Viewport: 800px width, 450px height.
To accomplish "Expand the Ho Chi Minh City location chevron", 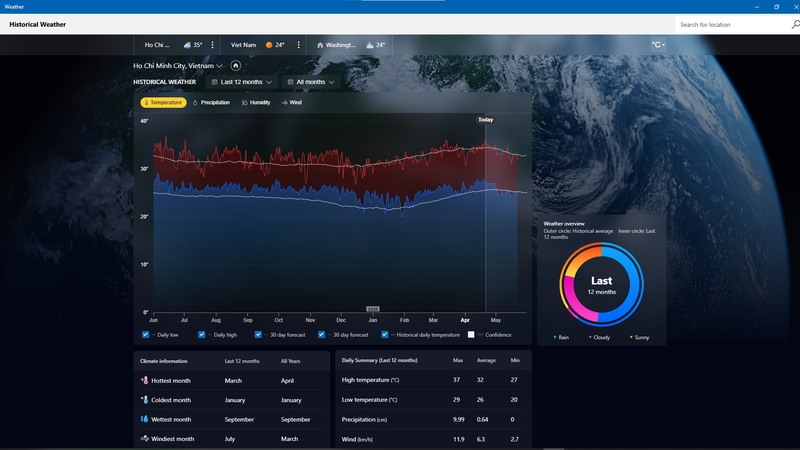I will 219,66.
